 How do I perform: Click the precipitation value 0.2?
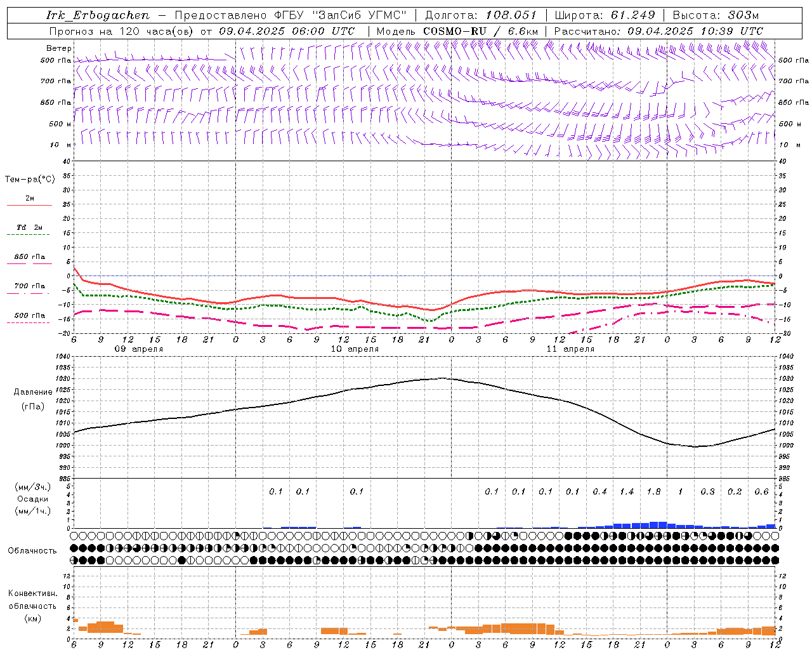735,492
